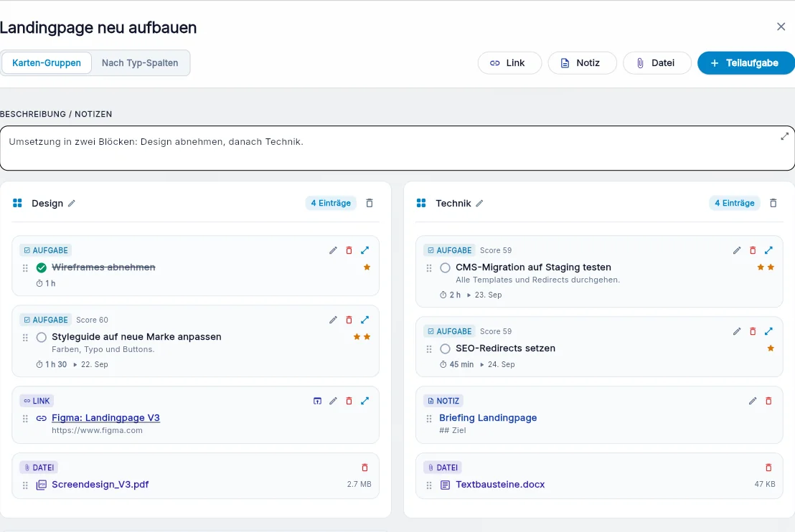Mark SEO-Redirects setzen as done
Screen dimensions: 795x532
445,348
